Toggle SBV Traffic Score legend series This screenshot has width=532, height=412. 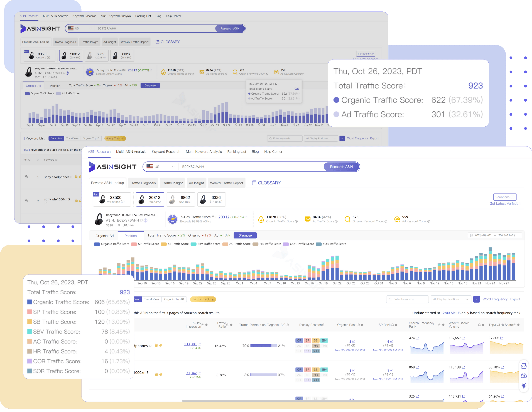coord(205,244)
